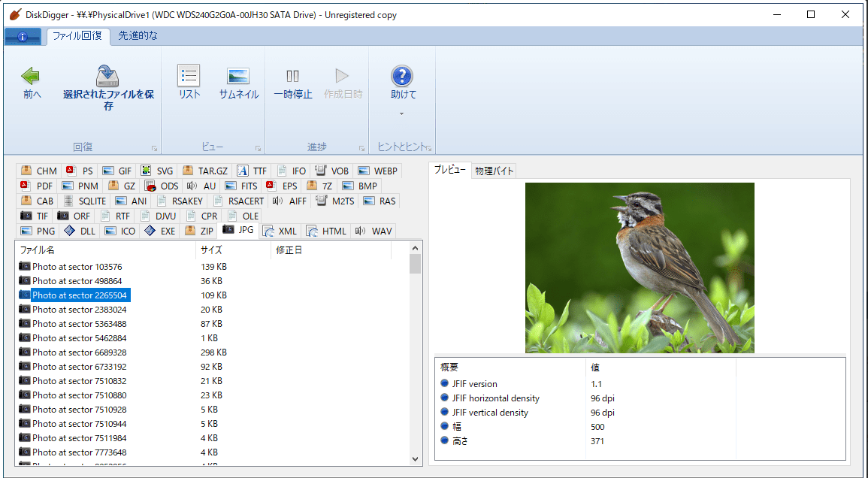Click the blue Help question mark icon
Screen dimensions: 868x478
[402, 76]
